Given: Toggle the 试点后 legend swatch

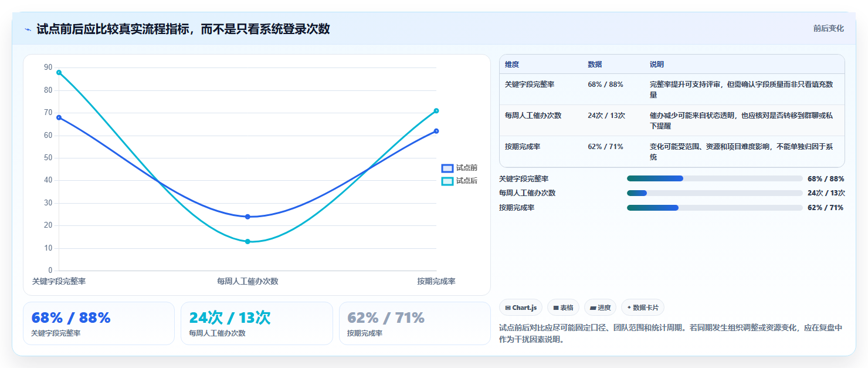Looking at the screenshot, I should (x=447, y=181).
